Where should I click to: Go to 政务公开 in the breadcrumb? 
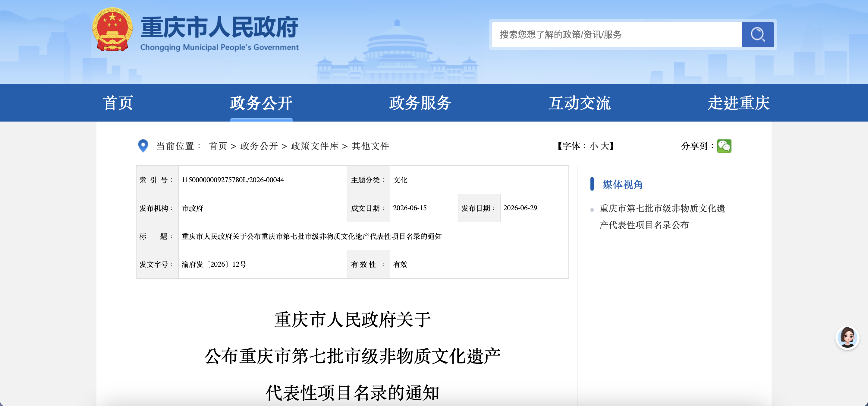pyautogui.click(x=259, y=146)
